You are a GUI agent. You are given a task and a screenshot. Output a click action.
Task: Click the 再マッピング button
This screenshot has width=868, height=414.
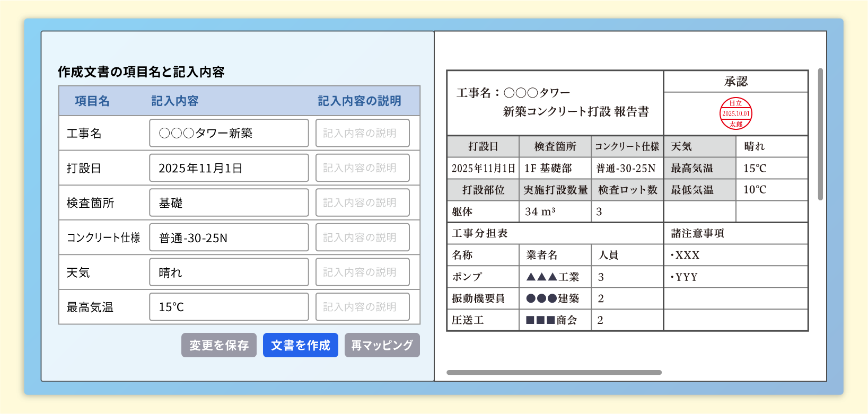click(382, 345)
